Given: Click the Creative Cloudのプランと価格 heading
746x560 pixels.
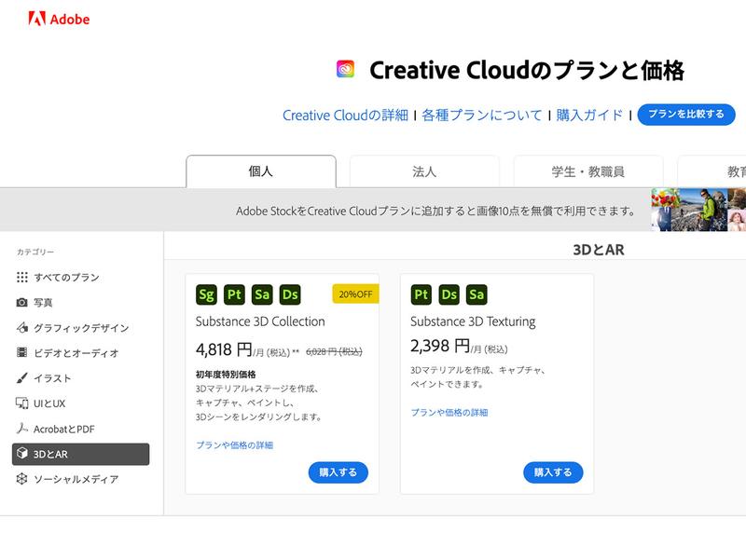Looking at the screenshot, I should 527,70.
